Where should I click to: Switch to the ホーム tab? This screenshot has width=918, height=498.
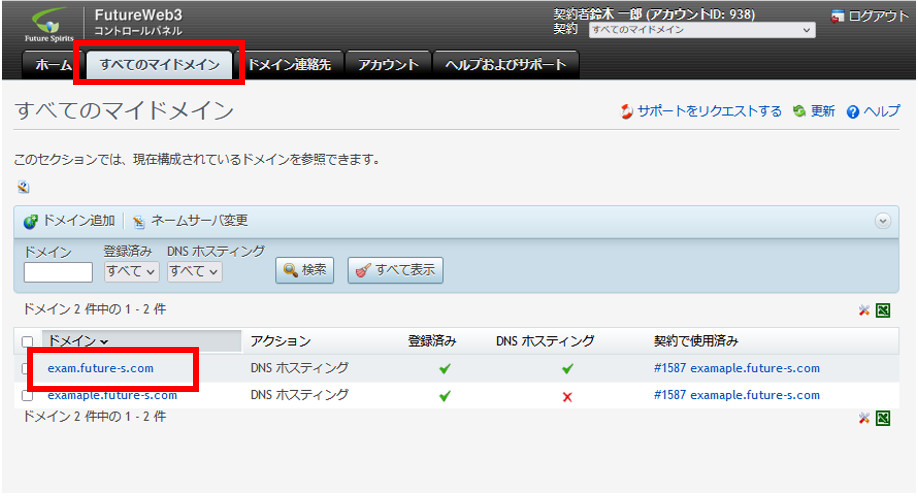point(52,64)
